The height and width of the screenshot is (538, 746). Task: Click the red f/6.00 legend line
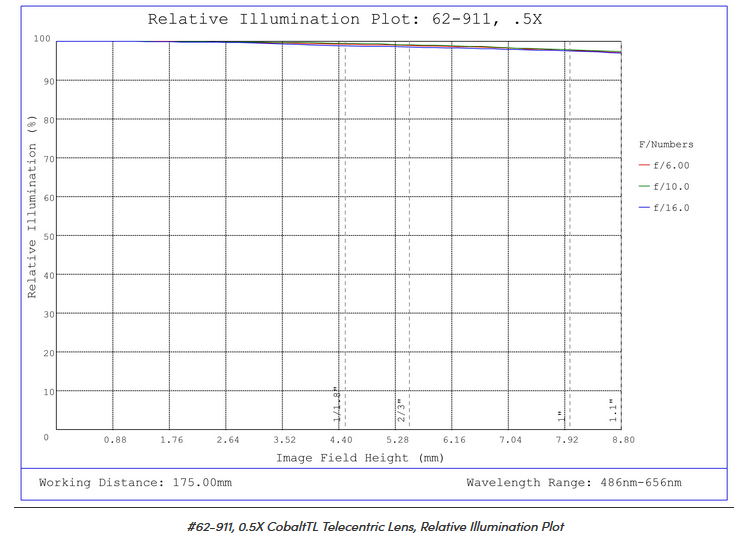tap(643, 166)
